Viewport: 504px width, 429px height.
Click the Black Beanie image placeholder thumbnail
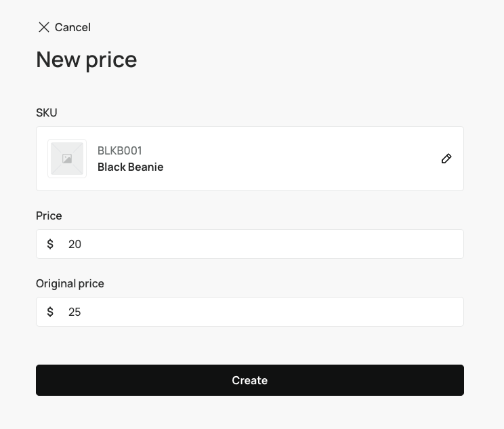point(67,159)
